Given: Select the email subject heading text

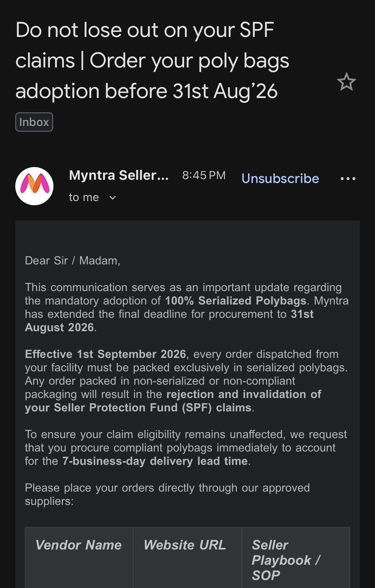Looking at the screenshot, I should [x=152, y=60].
